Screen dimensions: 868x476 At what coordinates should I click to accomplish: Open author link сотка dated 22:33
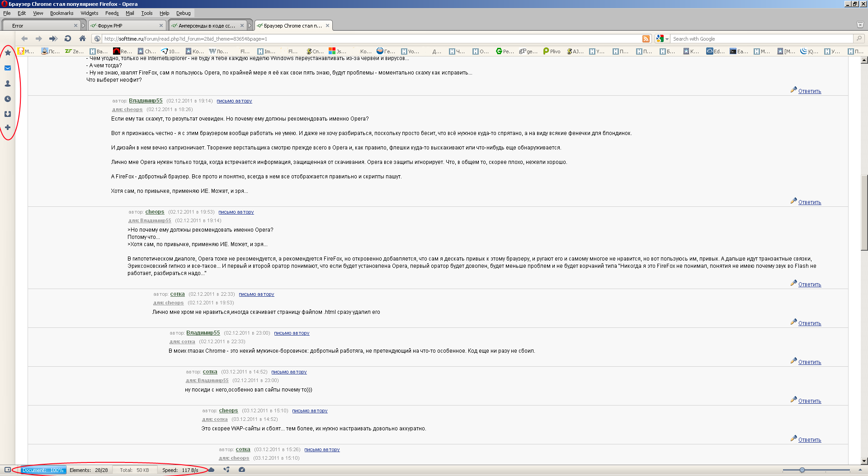tap(177, 294)
